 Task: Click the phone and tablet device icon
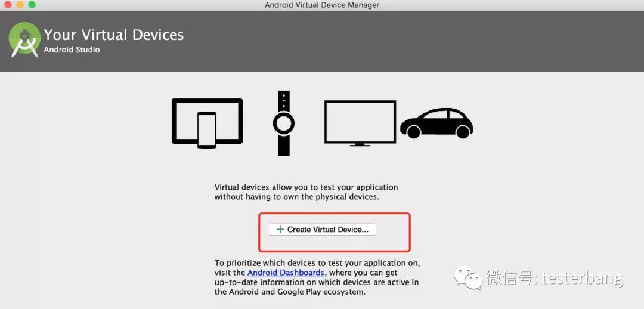pyautogui.click(x=207, y=123)
